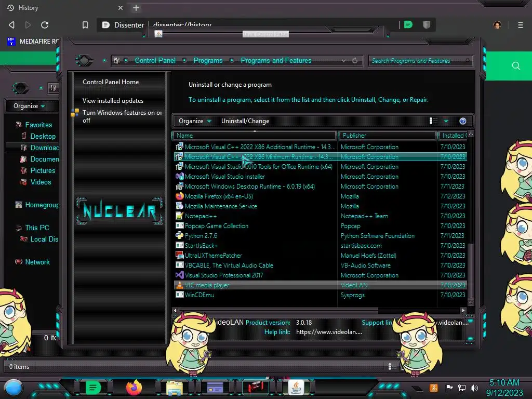Click the Notepad++ program icon
The height and width of the screenshot is (399, 532).
coord(179,216)
